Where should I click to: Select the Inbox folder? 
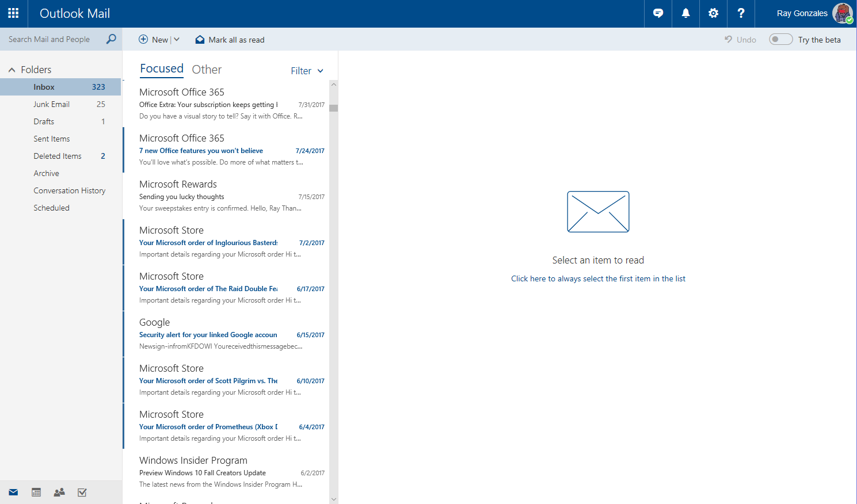tap(60, 87)
